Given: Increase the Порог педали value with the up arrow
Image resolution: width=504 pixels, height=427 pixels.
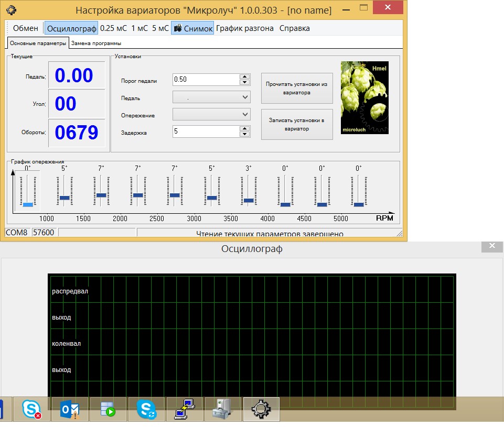Looking at the screenshot, I should coord(244,76).
